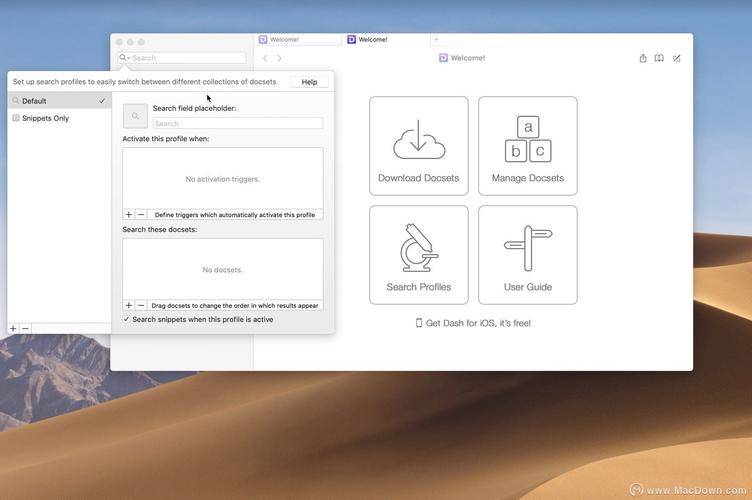Viewport: 752px width, 500px height.
Task: Add a new tab with the plus button
Action: [436, 39]
